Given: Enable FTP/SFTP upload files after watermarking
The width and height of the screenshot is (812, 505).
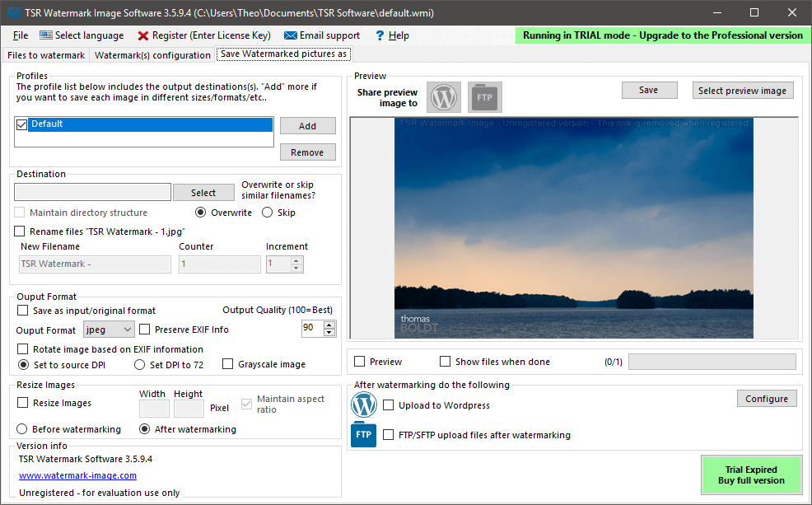Looking at the screenshot, I should click(389, 434).
